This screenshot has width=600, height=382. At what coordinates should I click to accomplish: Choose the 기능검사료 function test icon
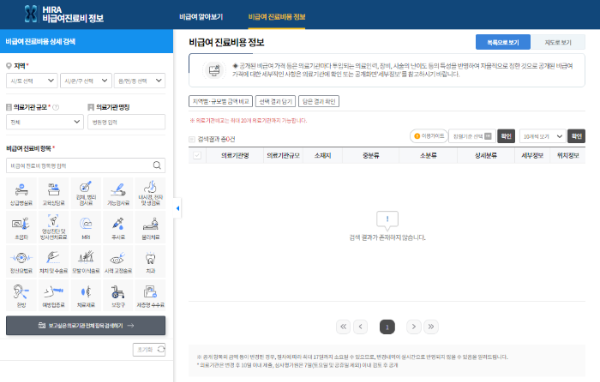(118, 193)
